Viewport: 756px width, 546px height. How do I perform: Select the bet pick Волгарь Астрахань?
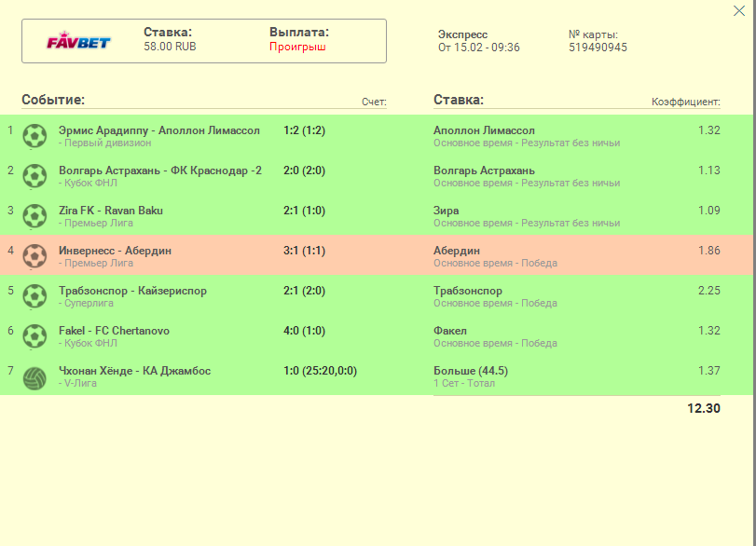tap(484, 171)
